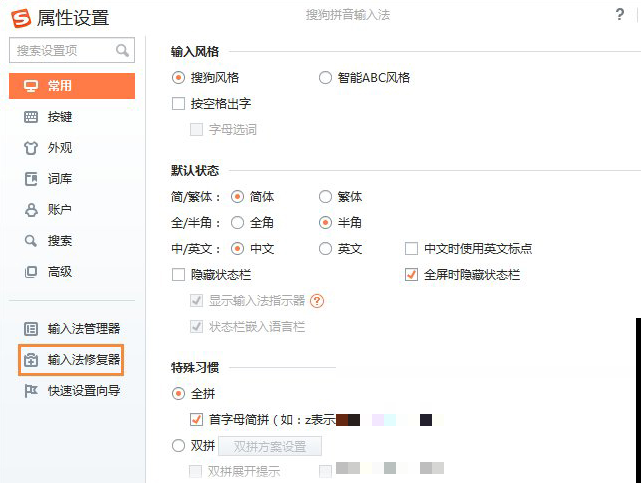The width and height of the screenshot is (641, 483).
Task: Click orange help icon next to 显示输入法指示器
Action: [317, 301]
